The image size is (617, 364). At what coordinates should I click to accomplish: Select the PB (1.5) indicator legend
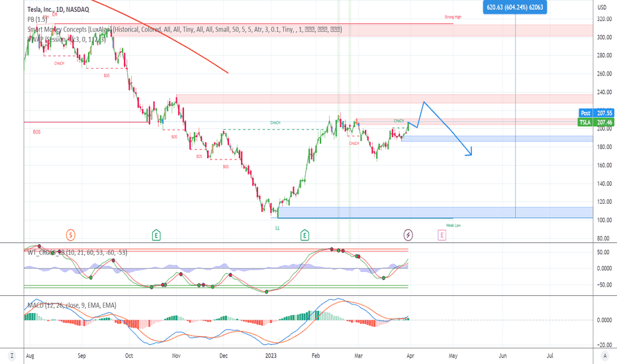(37, 19)
